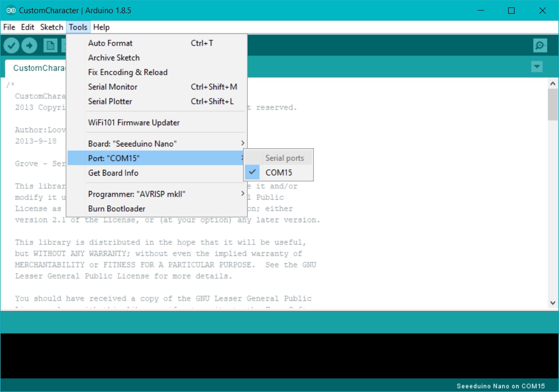The image size is (559, 392).
Task: Click the line starting "MERCHANTABILITY or FITNESS"
Action: tap(165, 265)
